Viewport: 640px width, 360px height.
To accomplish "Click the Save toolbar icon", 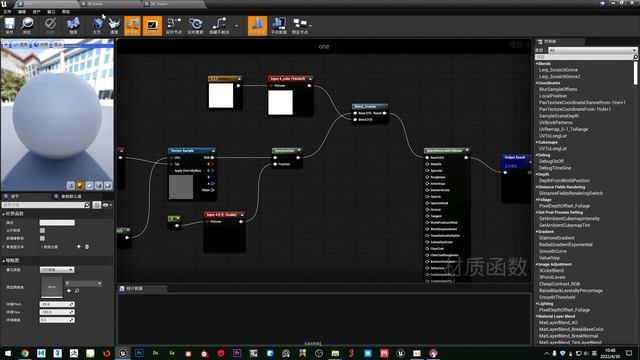I will pyautogui.click(x=9, y=25).
